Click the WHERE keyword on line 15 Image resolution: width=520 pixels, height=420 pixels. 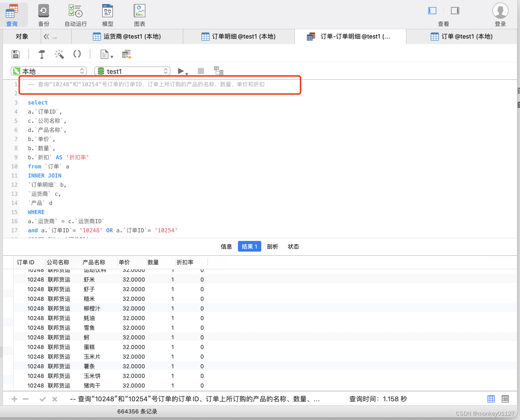point(36,212)
